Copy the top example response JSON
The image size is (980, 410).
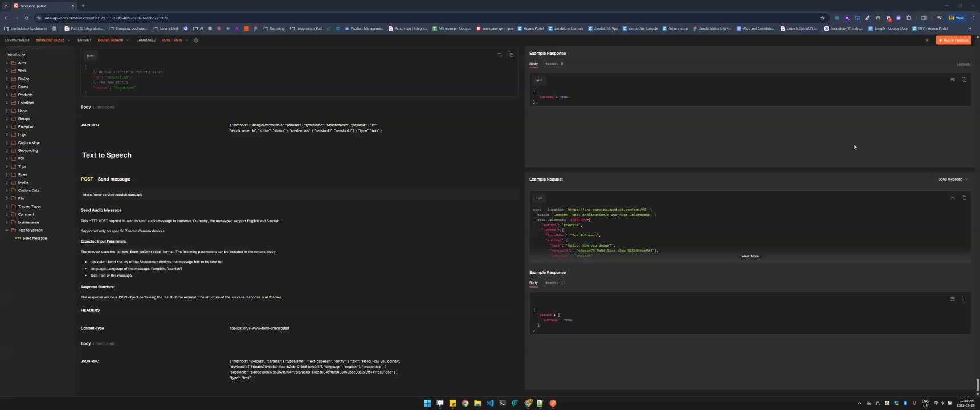(x=964, y=80)
